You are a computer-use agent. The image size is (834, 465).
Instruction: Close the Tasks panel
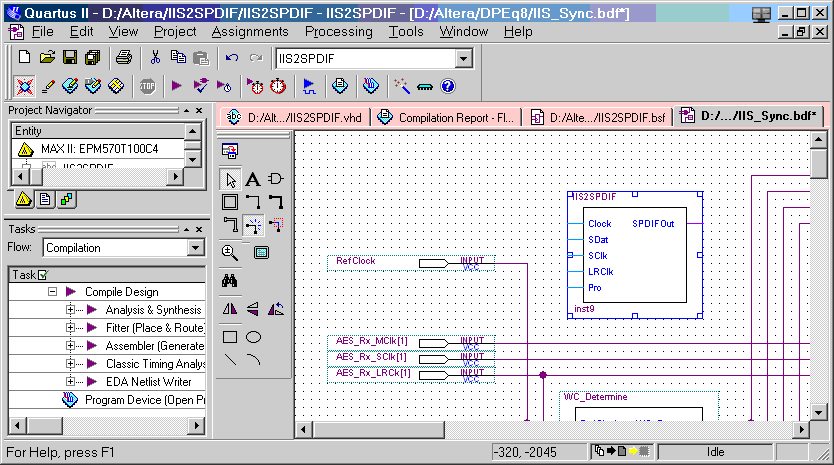(x=199, y=229)
